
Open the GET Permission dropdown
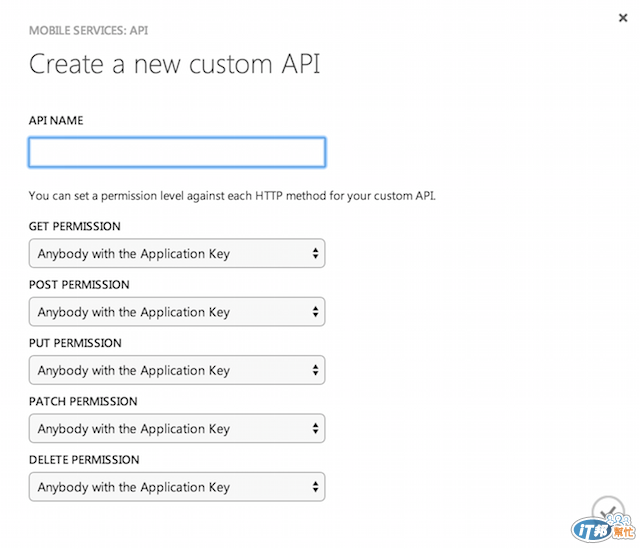click(x=177, y=254)
